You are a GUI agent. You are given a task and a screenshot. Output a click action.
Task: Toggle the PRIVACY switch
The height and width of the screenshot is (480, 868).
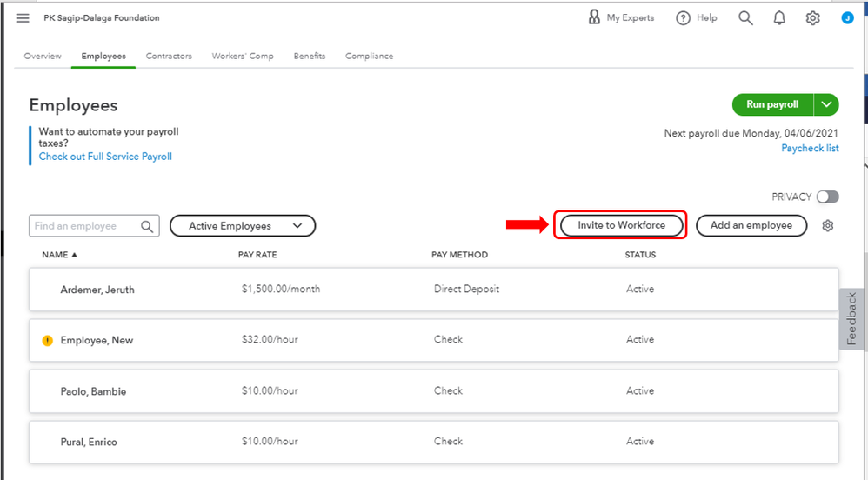[827, 197]
